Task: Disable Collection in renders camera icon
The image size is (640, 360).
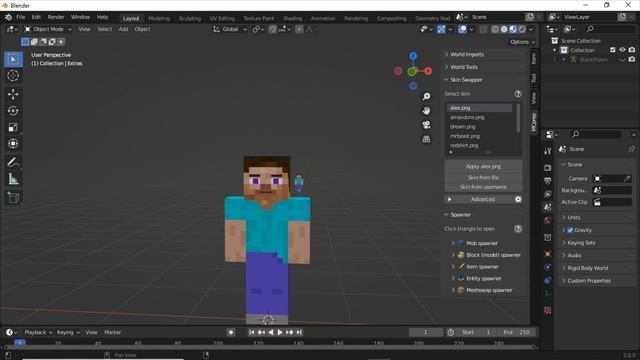Action: pyautogui.click(x=632, y=50)
